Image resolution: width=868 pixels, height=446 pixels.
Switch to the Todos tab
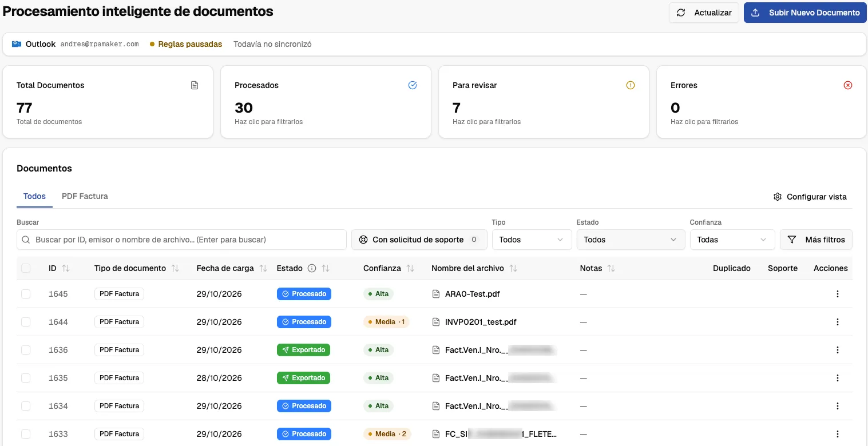coord(34,196)
